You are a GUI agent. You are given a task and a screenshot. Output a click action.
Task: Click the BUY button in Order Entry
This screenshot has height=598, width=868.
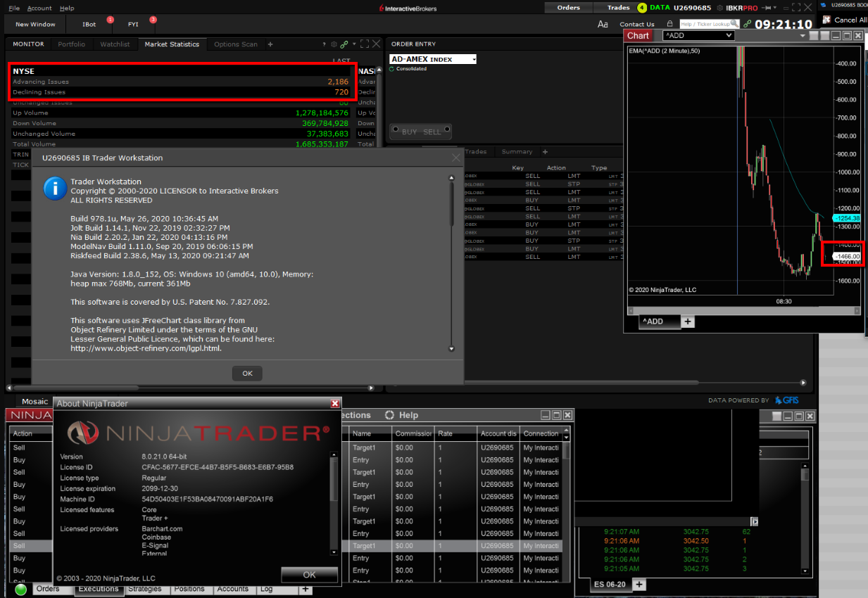pyautogui.click(x=409, y=132)
